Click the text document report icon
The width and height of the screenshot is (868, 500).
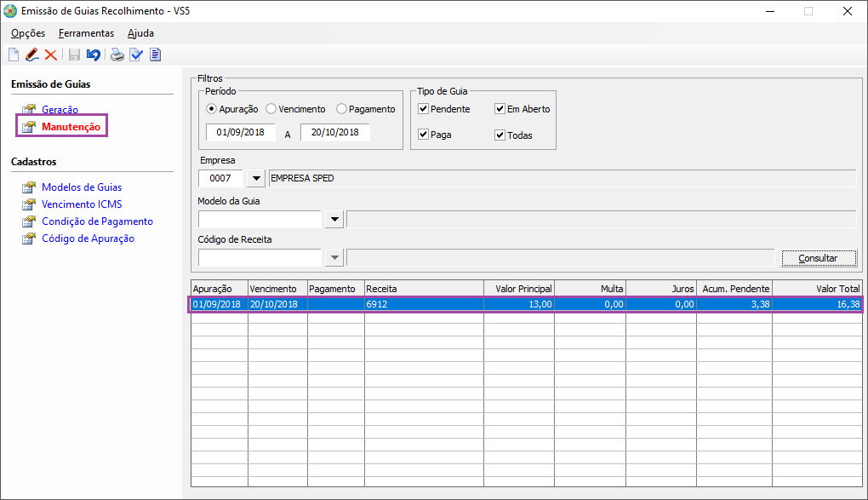tap(156, 55)
